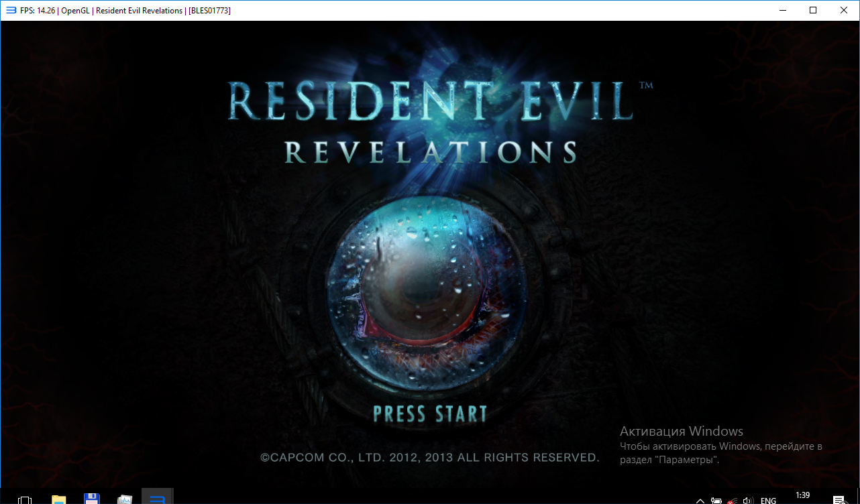Screen dimensions: 860x504
Task: Open File Explorer from the taskbar
Action: [59, 499]
